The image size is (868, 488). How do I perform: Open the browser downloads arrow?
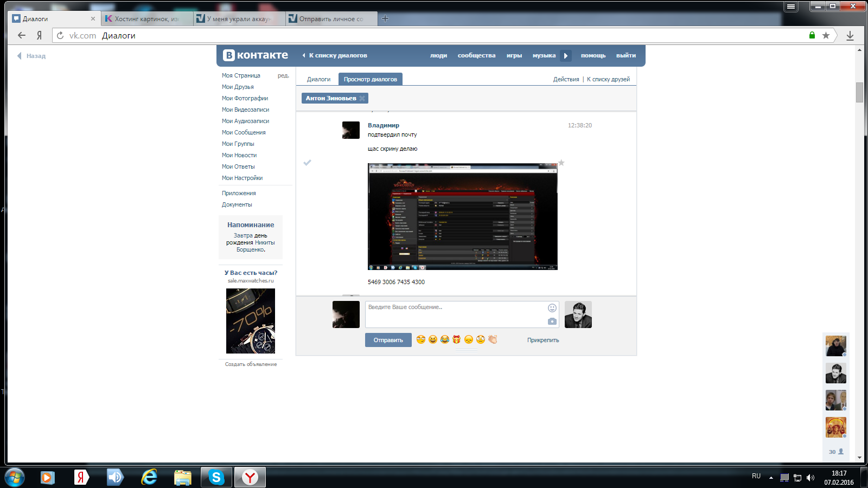850,35
